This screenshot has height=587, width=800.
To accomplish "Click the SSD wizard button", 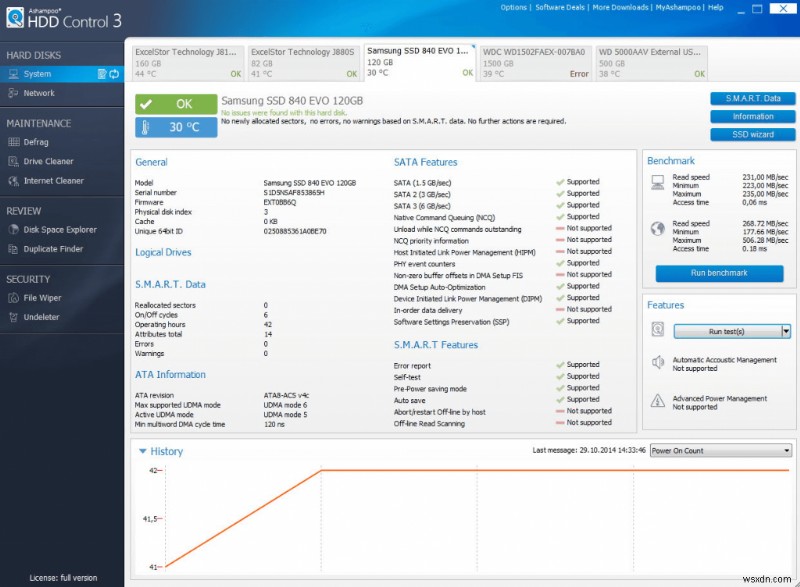I will (x=752, y=134).
